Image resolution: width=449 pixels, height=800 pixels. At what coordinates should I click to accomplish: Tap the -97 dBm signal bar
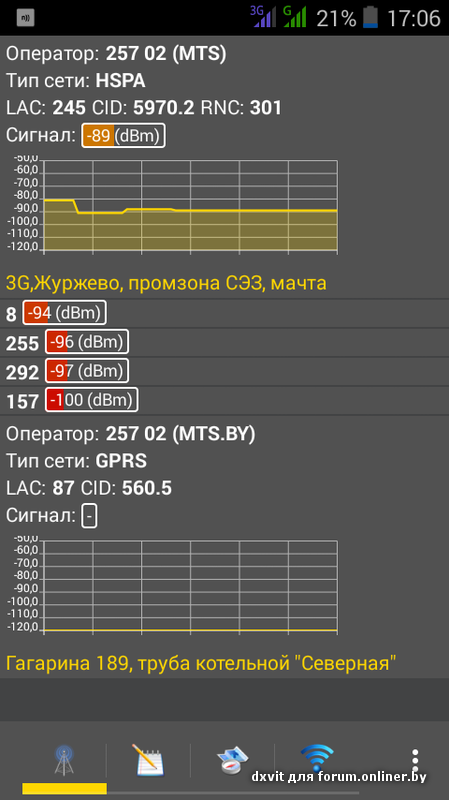pyautogui.click(x=87, y=371)
